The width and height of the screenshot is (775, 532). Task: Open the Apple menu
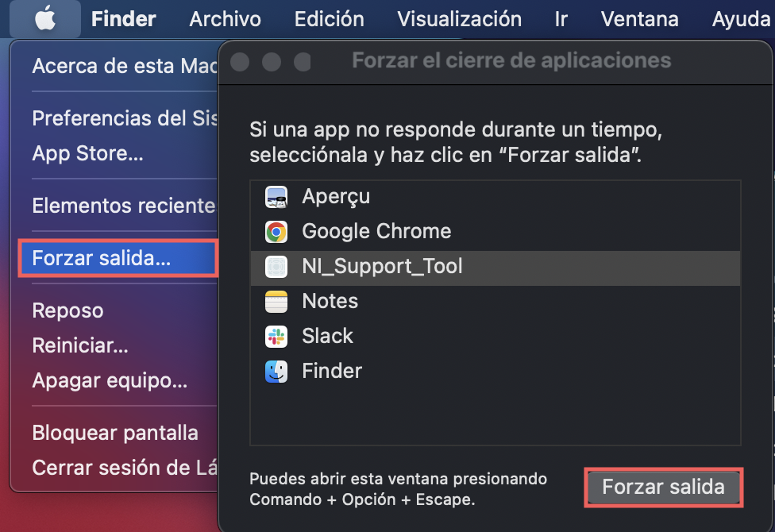coord(44,18)
